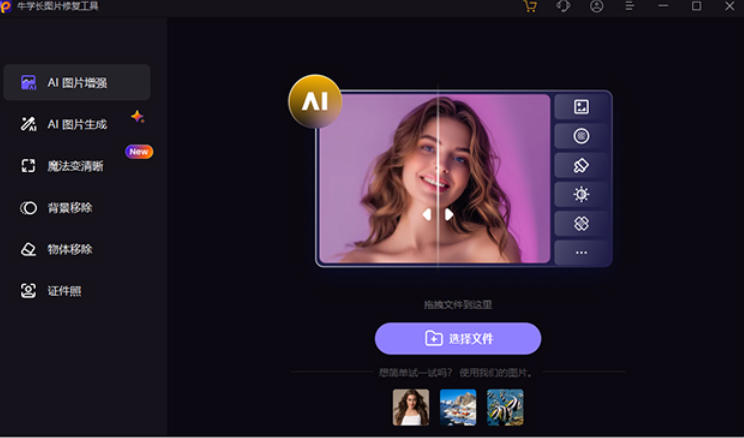
Task: Open the 物体移除 tab
Action: (x=77, y=249)
